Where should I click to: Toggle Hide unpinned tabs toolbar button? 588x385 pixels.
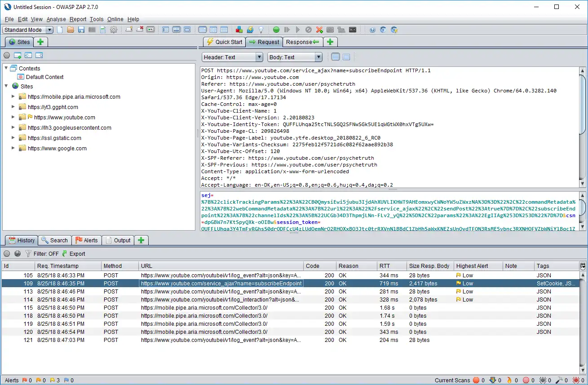click(x=140, y=30)
